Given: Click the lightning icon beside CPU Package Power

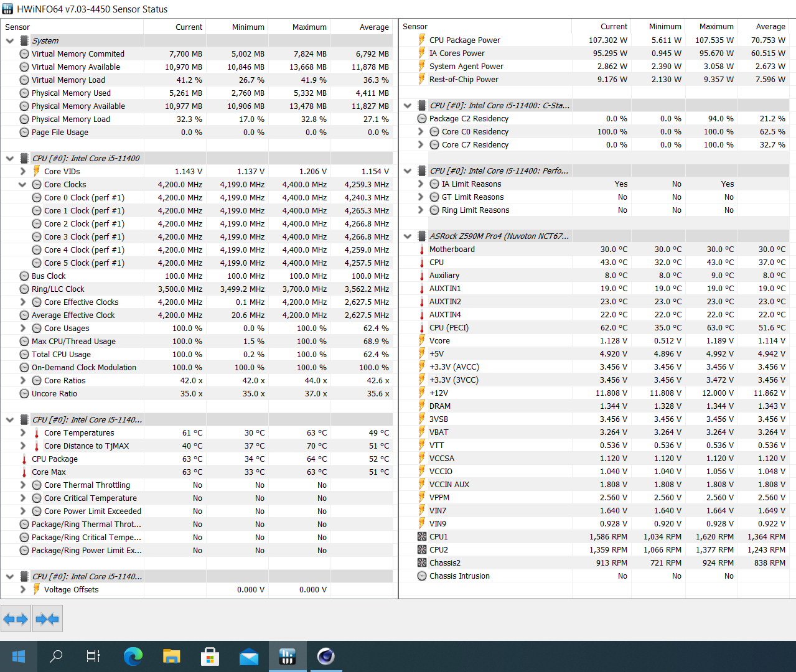Looking at the screenshot, I should (422, 40).
